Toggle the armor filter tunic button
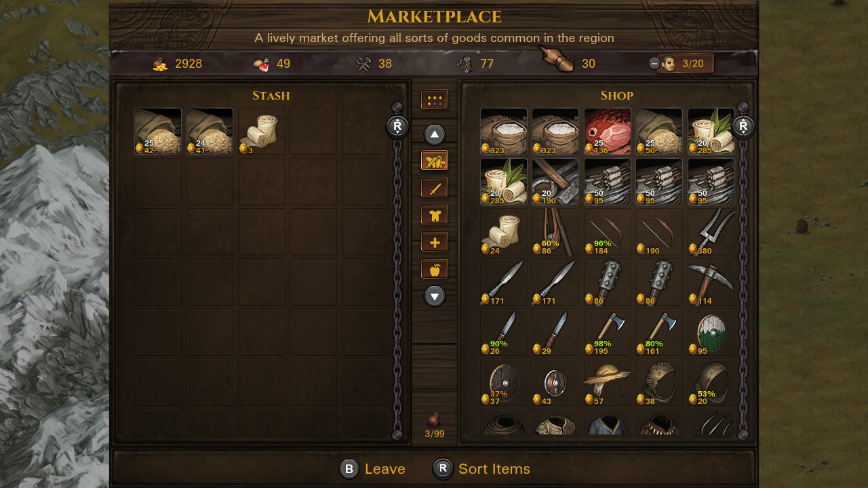 (x=435, y=215)
